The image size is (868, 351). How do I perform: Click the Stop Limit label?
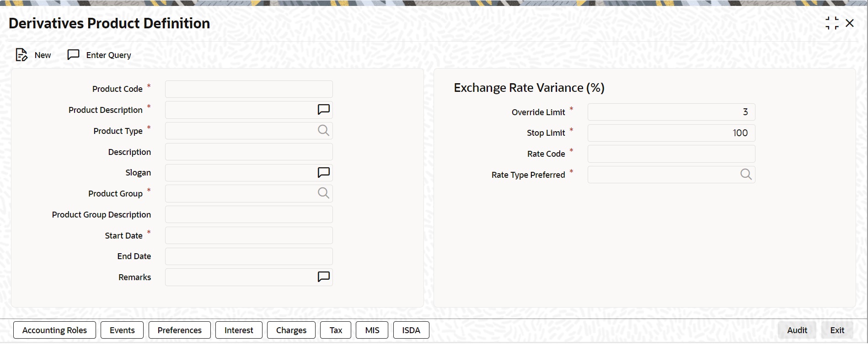click(x=546, y=133)
